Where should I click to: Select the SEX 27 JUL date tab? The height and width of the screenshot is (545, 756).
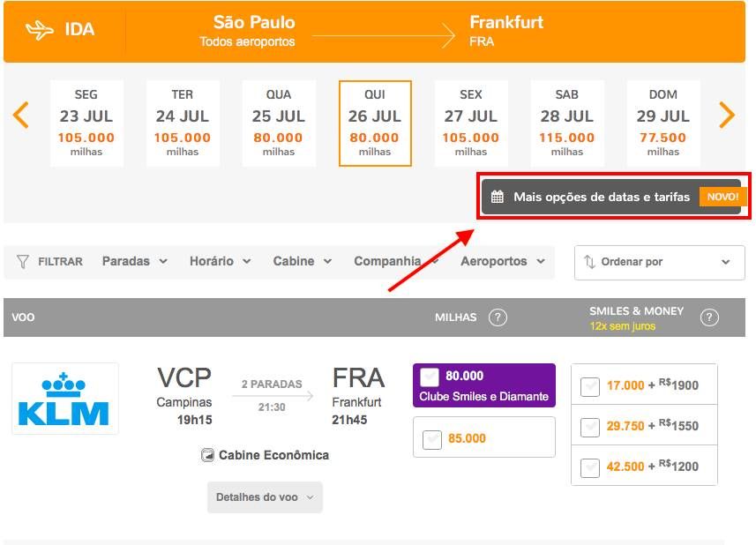471,123
